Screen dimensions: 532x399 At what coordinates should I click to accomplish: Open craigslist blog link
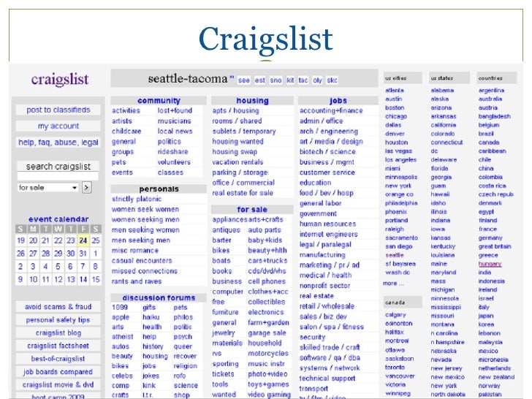[58, 332]
